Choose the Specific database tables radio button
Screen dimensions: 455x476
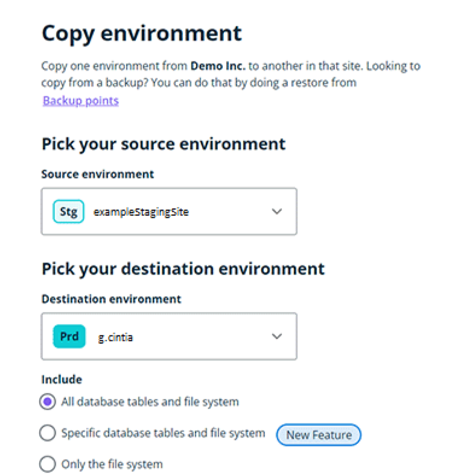[x=48, y=433]
